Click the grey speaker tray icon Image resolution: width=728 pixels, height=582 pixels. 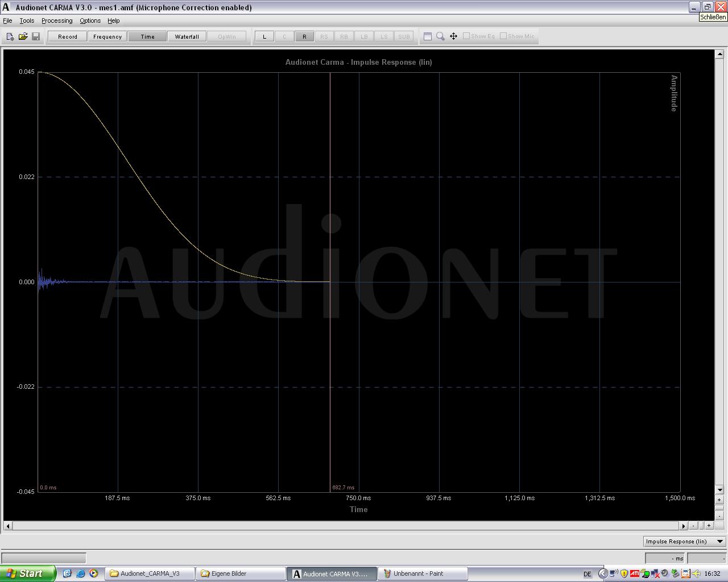point(665,573)
